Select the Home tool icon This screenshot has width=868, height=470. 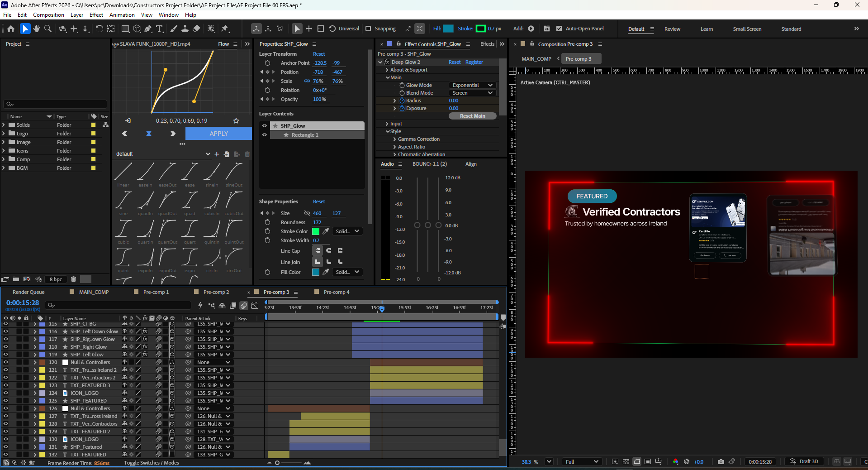click(11, 29)
